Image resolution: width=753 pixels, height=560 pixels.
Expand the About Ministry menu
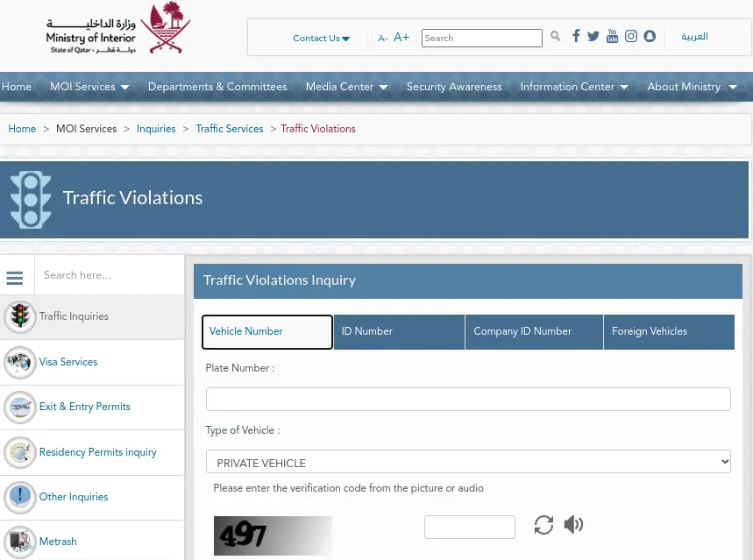(692, 87)
